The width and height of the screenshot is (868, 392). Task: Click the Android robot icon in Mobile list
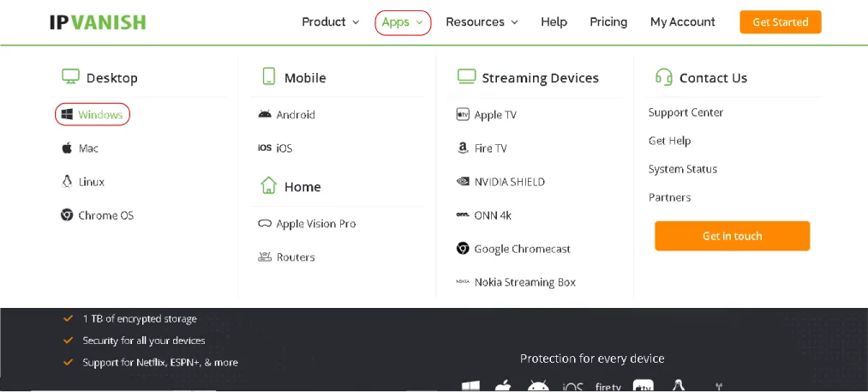tap(265, 114)
